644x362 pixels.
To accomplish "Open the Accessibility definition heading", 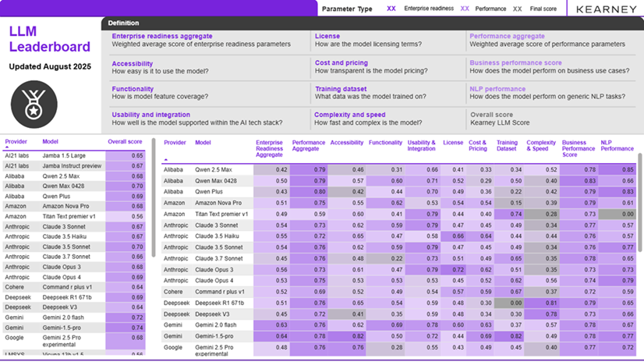I will (x=132, y=64).
